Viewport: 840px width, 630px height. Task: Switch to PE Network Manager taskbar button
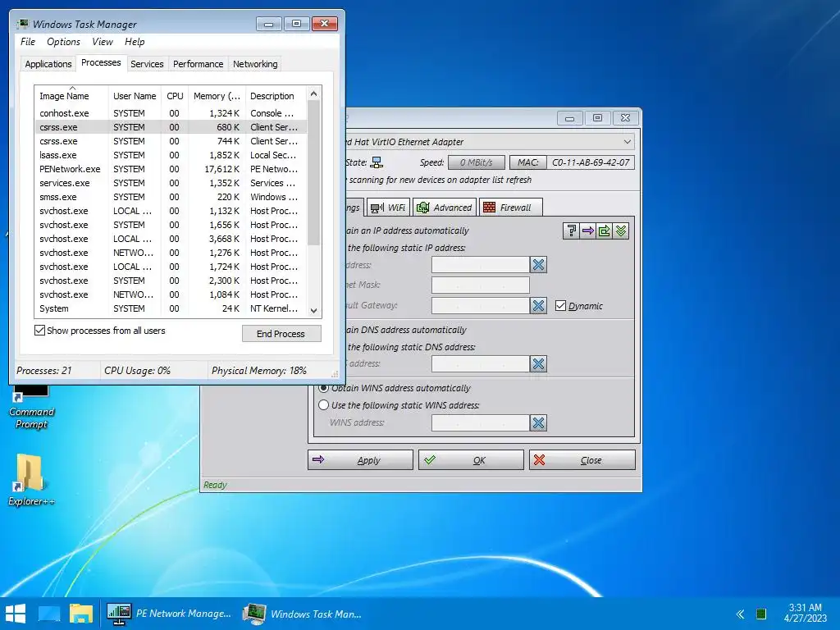pyautogui.click(x=169, y=614)
